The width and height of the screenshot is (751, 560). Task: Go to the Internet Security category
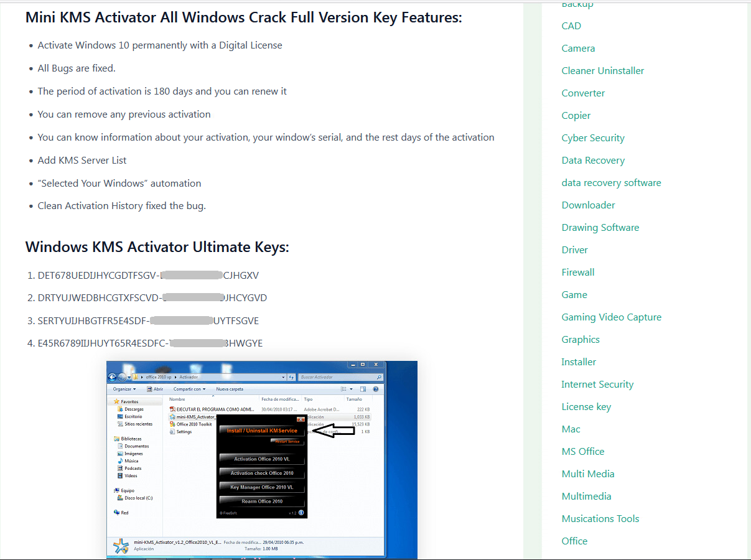[597, 385]
